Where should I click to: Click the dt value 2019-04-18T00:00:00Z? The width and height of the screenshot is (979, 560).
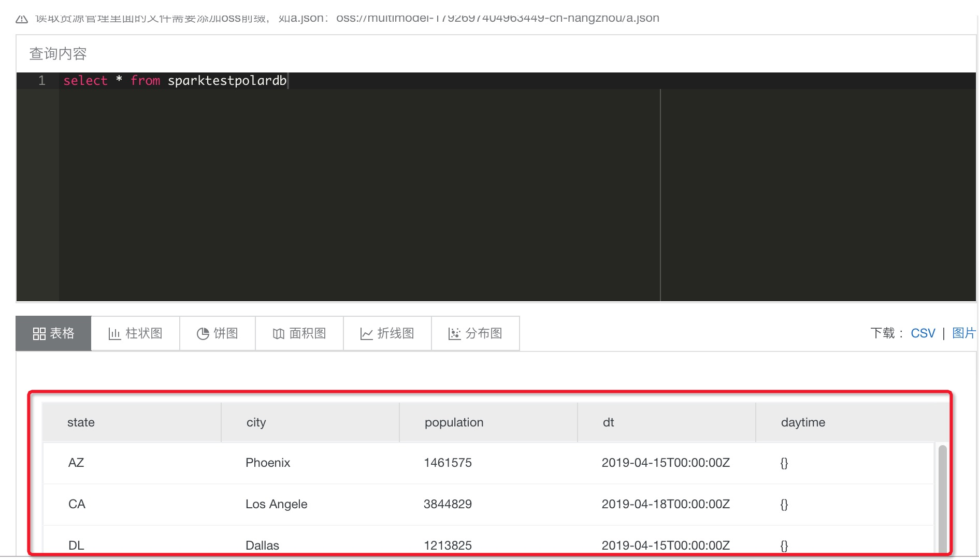pyautogui.click(x=666, y=504)
